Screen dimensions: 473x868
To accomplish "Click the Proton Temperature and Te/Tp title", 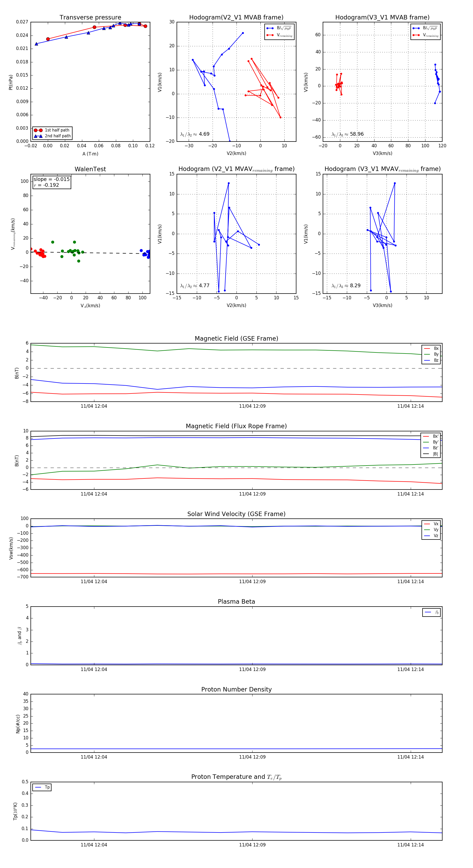I will [x=236, y=777].
